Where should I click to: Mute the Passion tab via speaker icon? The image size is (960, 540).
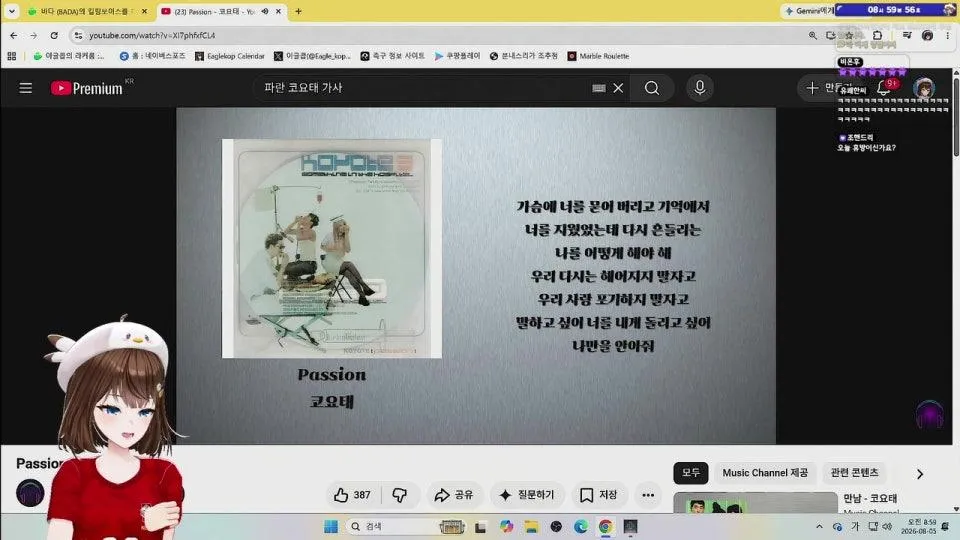(265, 11)
